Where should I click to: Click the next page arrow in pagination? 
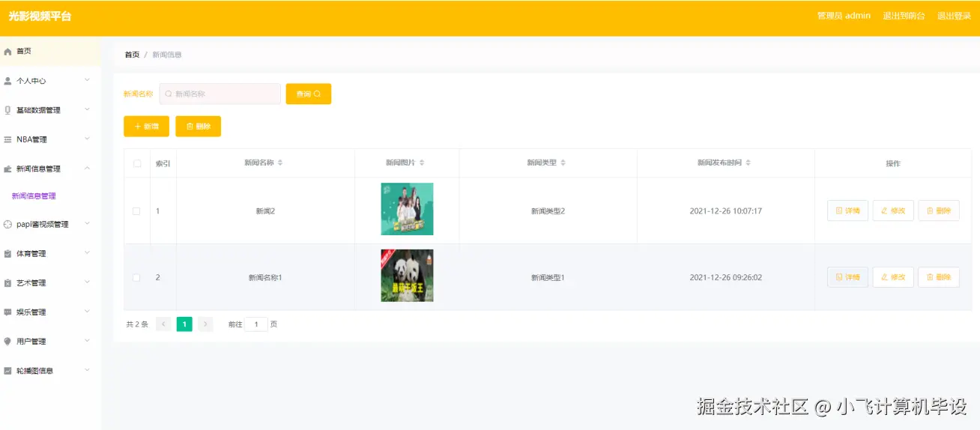point(205,324)
